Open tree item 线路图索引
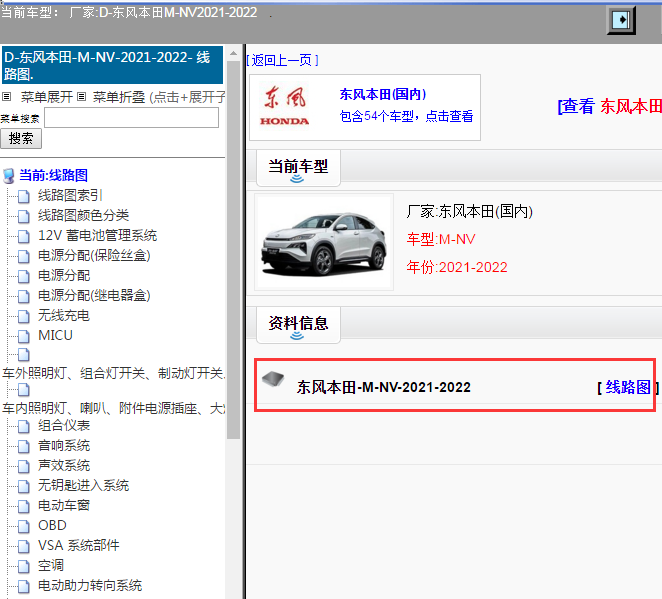662x599 pixels. coord(70,195)
